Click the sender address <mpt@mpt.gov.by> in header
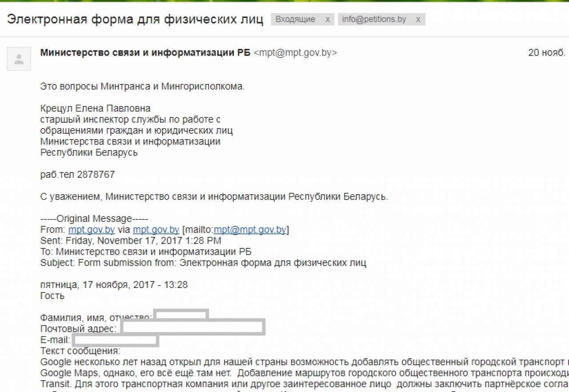Screen dimensions: 569x392 [x=295, y=52]
